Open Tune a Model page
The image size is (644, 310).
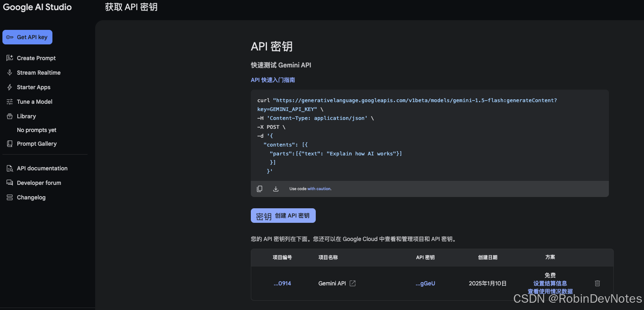point(35,102)
